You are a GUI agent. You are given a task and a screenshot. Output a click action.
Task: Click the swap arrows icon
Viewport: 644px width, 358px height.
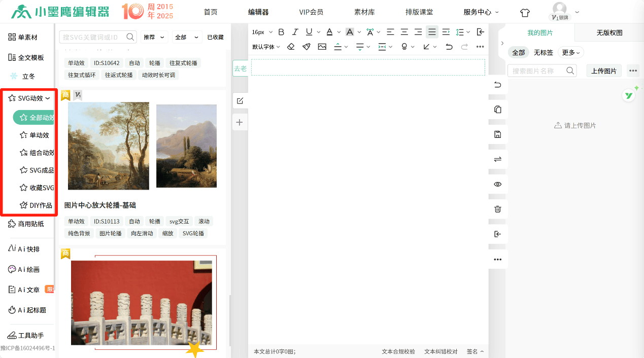coord(497,159)
